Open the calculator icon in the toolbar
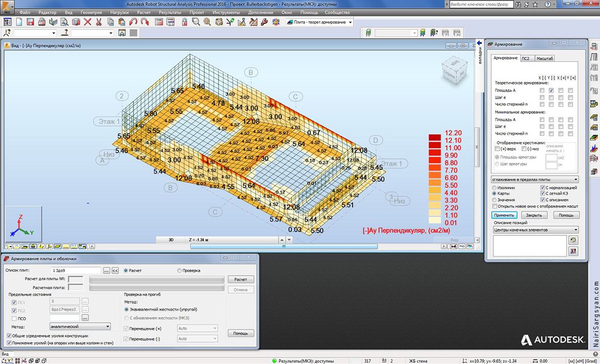Screen dimensions: 600x364 (x=159, y=22)
